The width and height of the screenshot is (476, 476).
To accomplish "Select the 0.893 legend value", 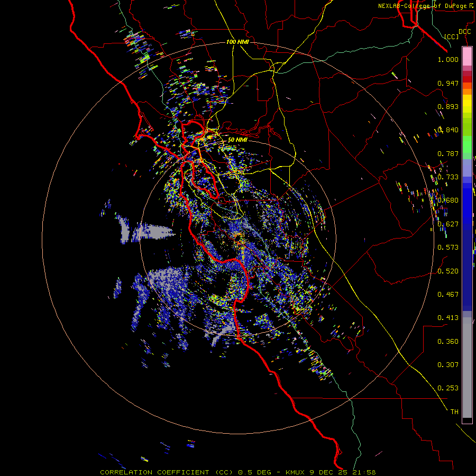I will tap(448, 106).
